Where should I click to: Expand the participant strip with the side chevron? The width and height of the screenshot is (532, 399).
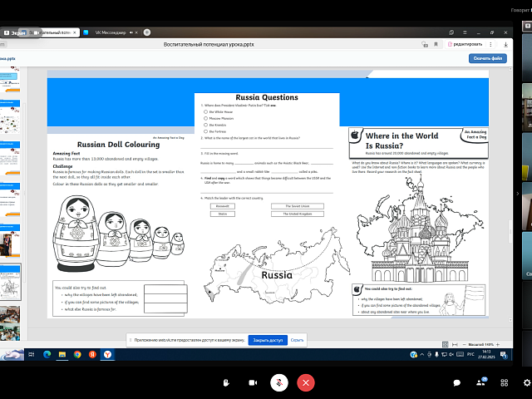[x=517, y=194]
